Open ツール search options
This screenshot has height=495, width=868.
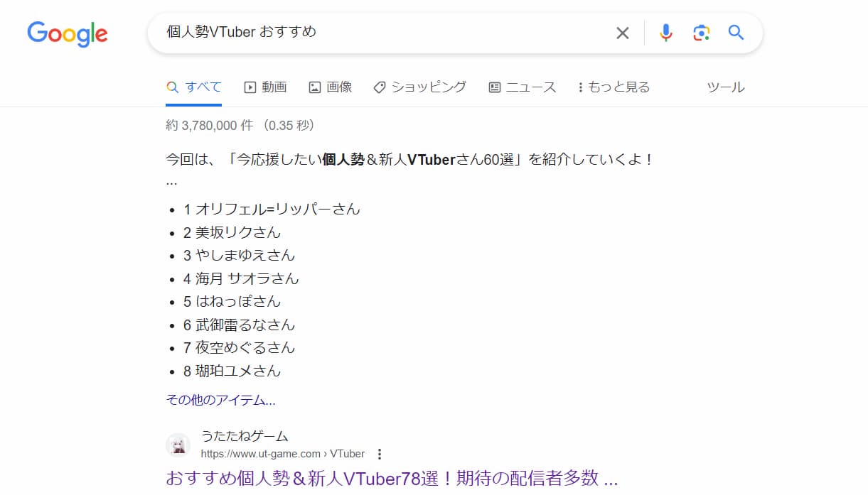coord(725,87)
